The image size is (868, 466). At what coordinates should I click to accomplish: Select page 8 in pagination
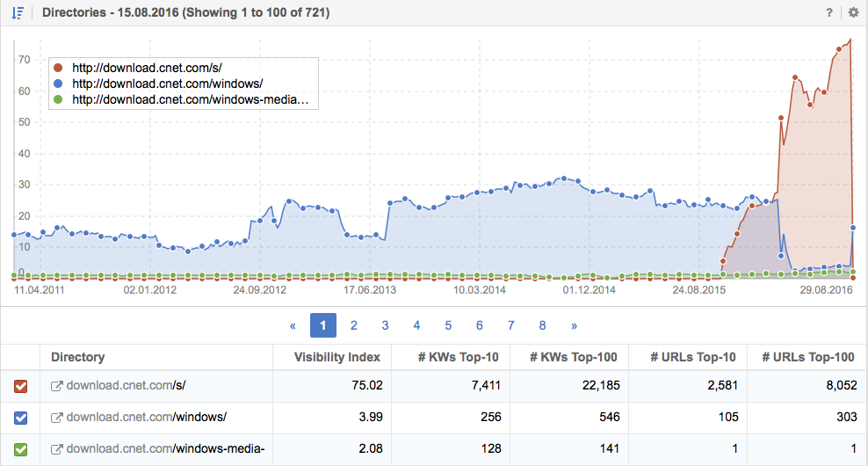click(x=543, y=325)
